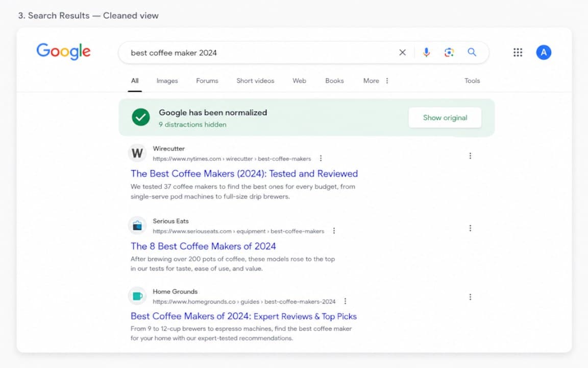Viewport: 588px width, 368px height.
Task: Open the far-right menu dots for the Serious Eats result
Action: [470, 228]
